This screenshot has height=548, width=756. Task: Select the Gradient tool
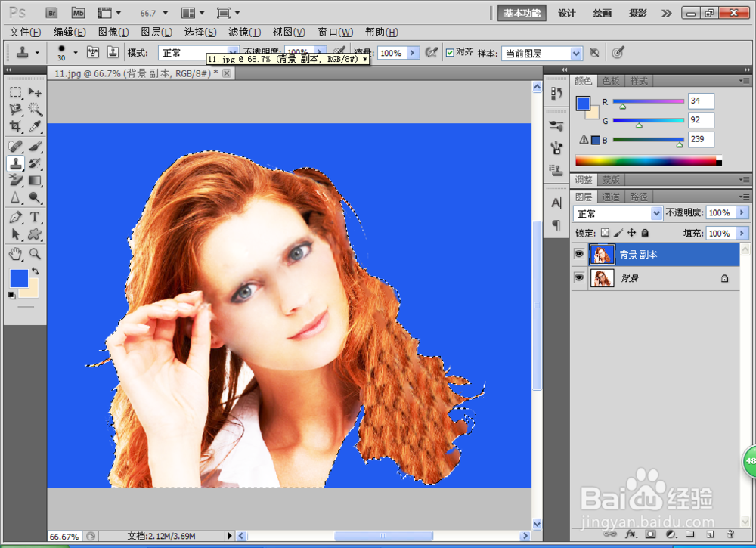coord(35,180)
